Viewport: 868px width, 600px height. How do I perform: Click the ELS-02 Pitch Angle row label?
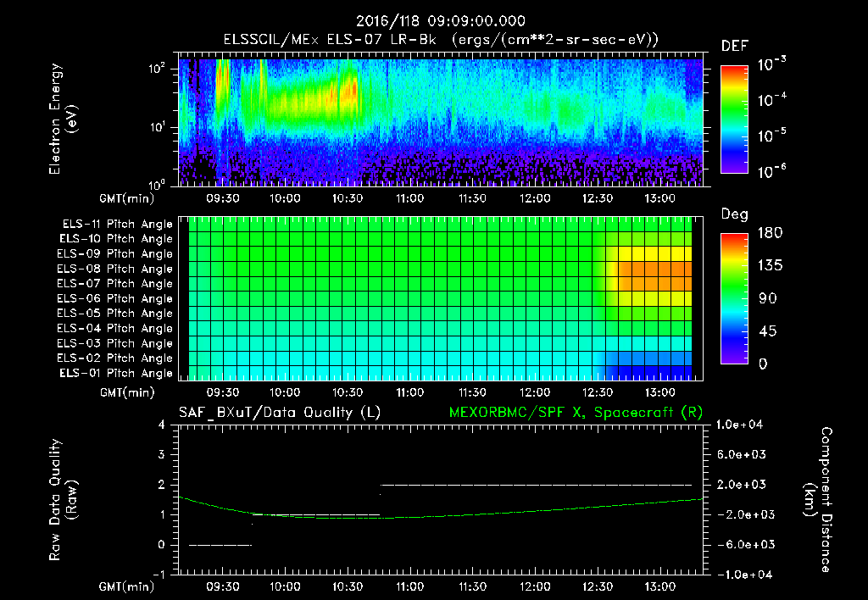[115, 358]
